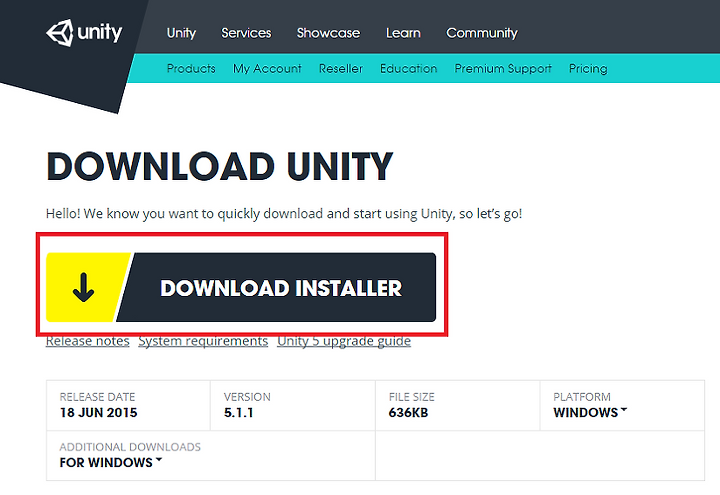View System requirements link
This screenshot has height=495, width=720.
pyautogui.click(x=203, y=341)
